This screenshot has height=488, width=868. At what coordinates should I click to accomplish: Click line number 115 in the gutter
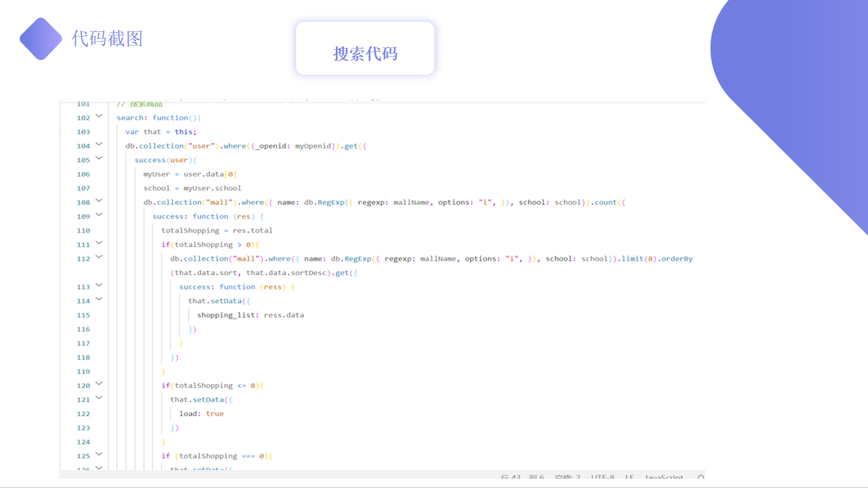(83, 315)
